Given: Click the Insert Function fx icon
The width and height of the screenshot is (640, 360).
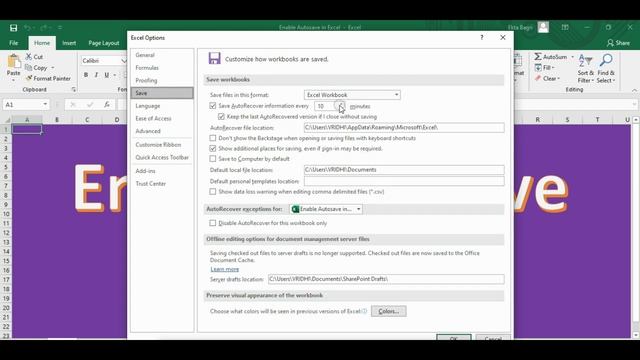Looking at the screenshot, I should (x=107, y=104).
